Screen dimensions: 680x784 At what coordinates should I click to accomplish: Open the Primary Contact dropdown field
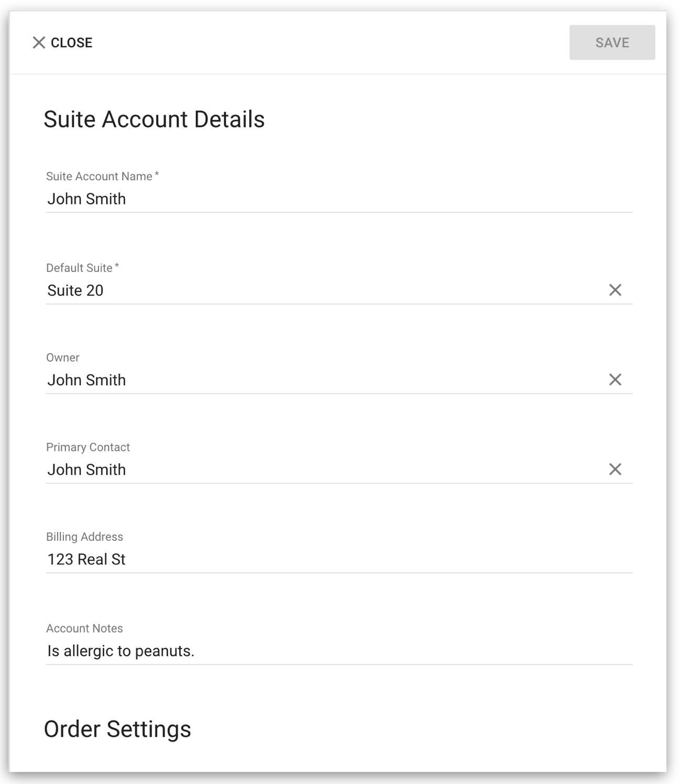(325, 470)
